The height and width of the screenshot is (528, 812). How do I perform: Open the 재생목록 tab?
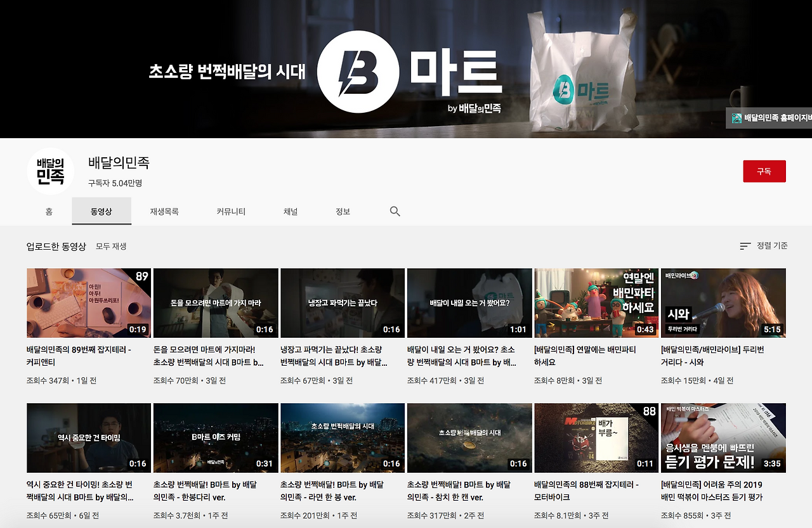[x=164, y=211]
